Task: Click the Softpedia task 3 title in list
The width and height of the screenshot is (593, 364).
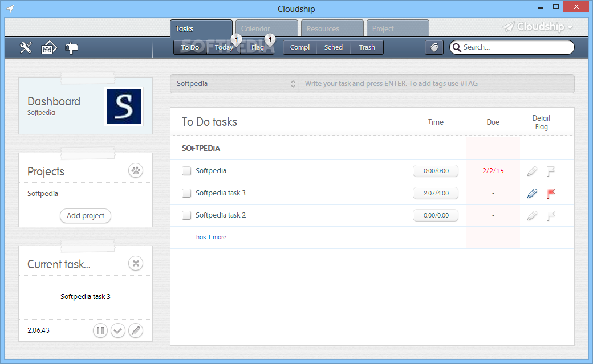Action: tap(221, 193)
